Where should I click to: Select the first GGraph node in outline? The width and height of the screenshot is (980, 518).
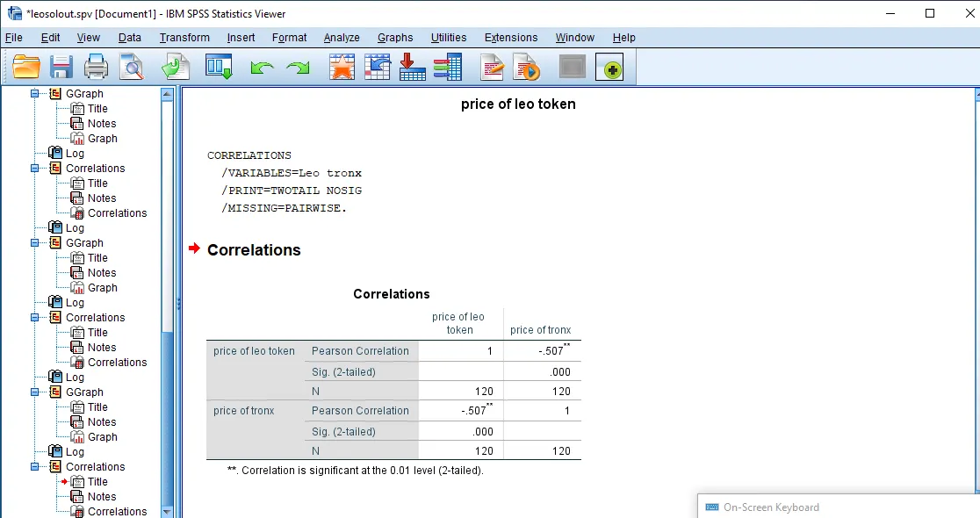84,94
